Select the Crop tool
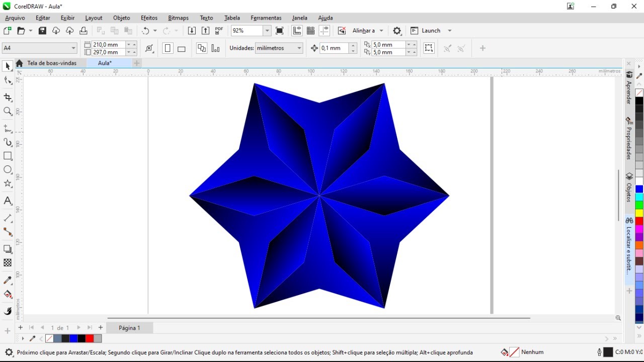The width and height of the screenshot is (644, 362). pos(8,97)
